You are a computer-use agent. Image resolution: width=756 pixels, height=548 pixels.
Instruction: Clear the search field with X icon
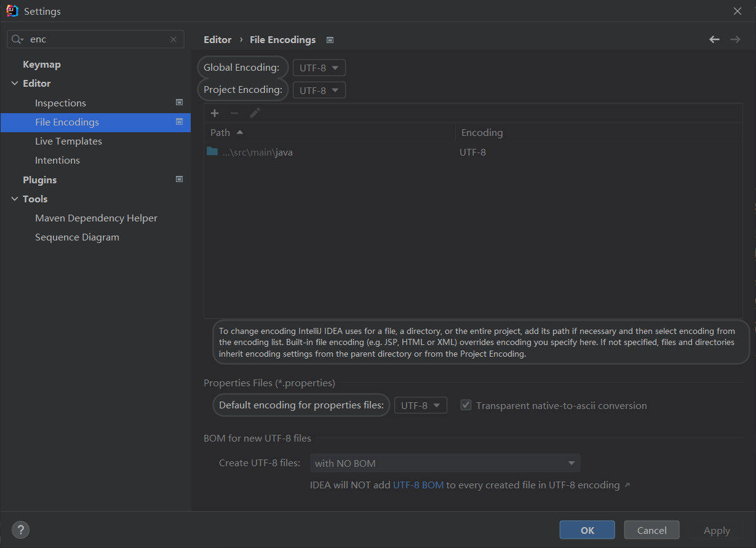(x=173, y=39)
